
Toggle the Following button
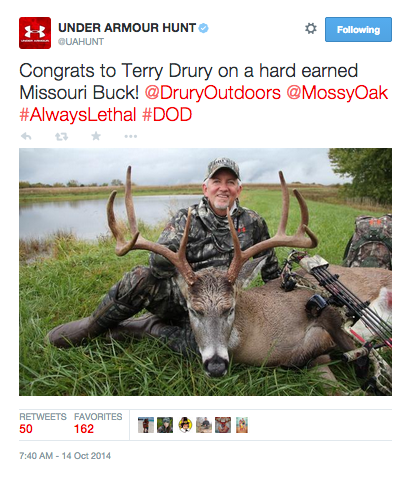(358, 30)
